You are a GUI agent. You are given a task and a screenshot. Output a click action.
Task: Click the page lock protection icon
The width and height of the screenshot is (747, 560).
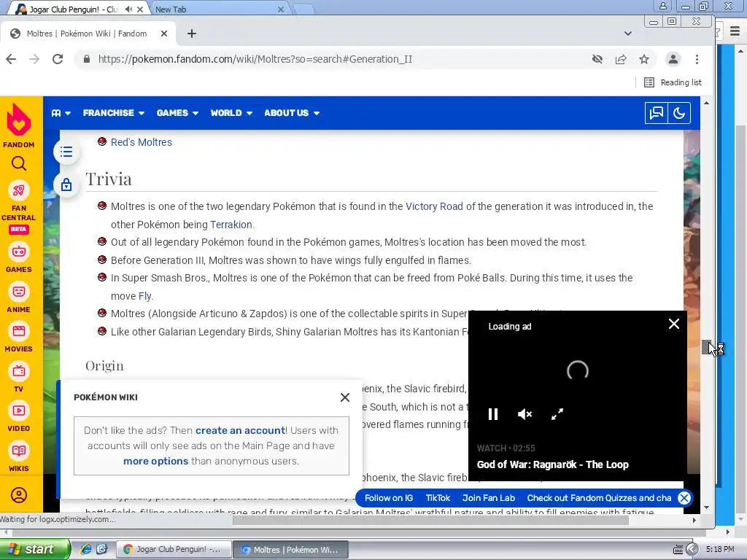coord(66,184)
